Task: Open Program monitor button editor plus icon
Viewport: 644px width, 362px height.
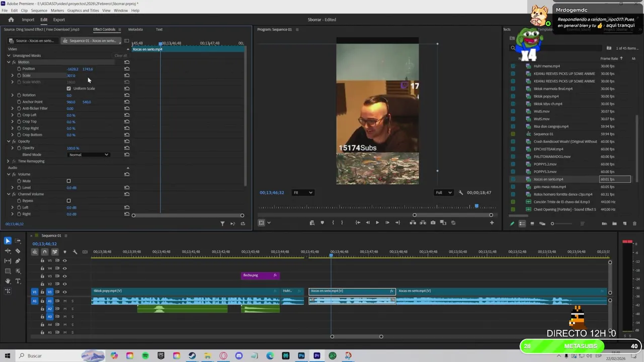Action: point(492,223)
